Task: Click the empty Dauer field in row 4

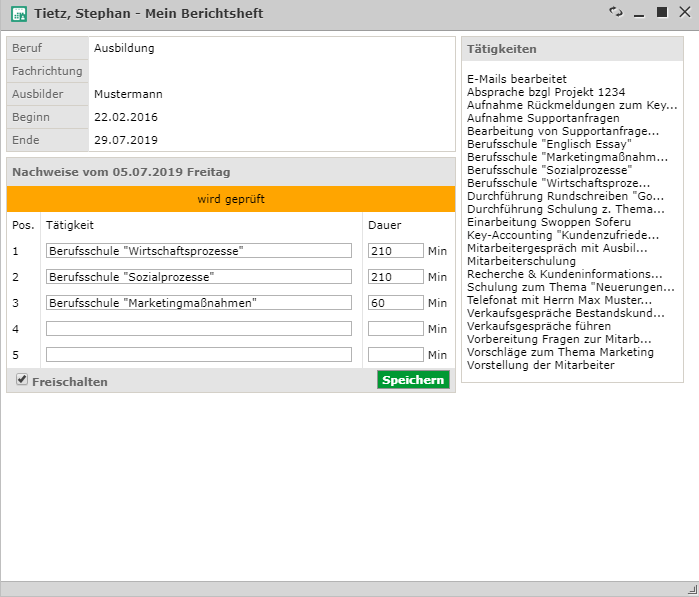Action: pos(396,329)
